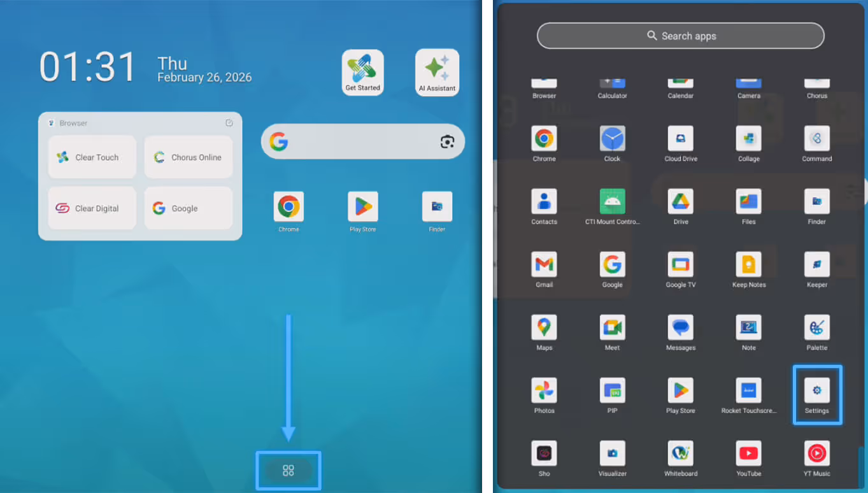Launch Photos from the app drawer
The height and width of the screenshot is (493, 868).
[x=544, y=396]
